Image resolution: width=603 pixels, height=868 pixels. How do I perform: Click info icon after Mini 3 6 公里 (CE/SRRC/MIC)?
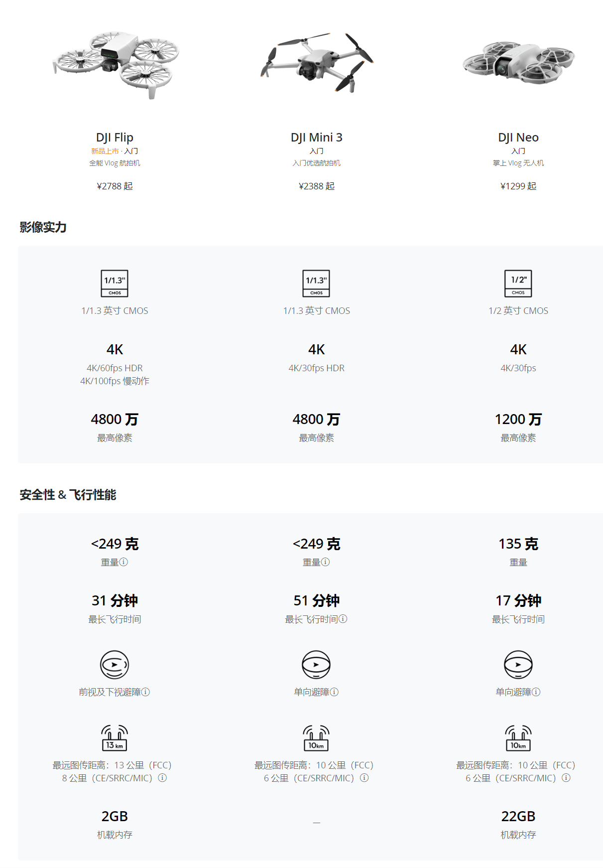tap(364, 778)
